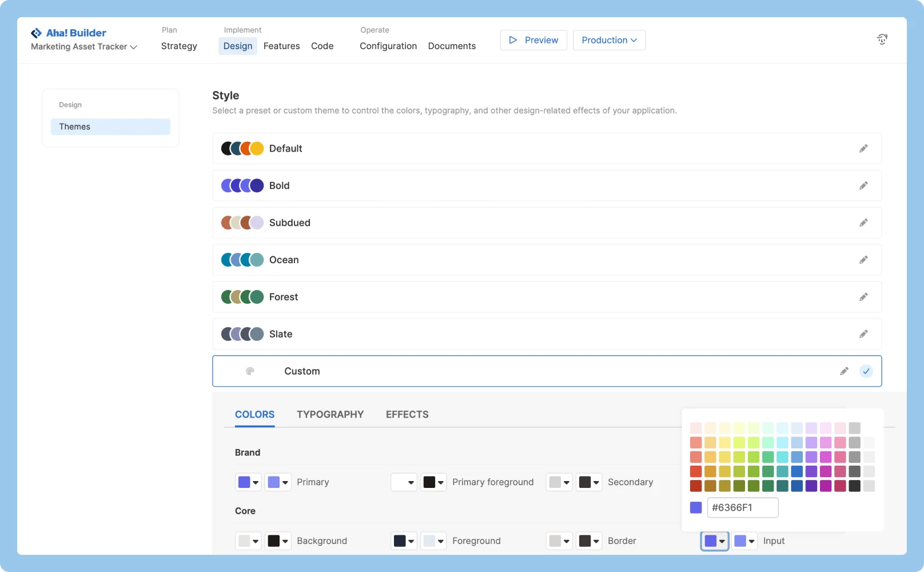
Task: Edit the Subdued theme using the pencil icon
Action: (863, 223)
